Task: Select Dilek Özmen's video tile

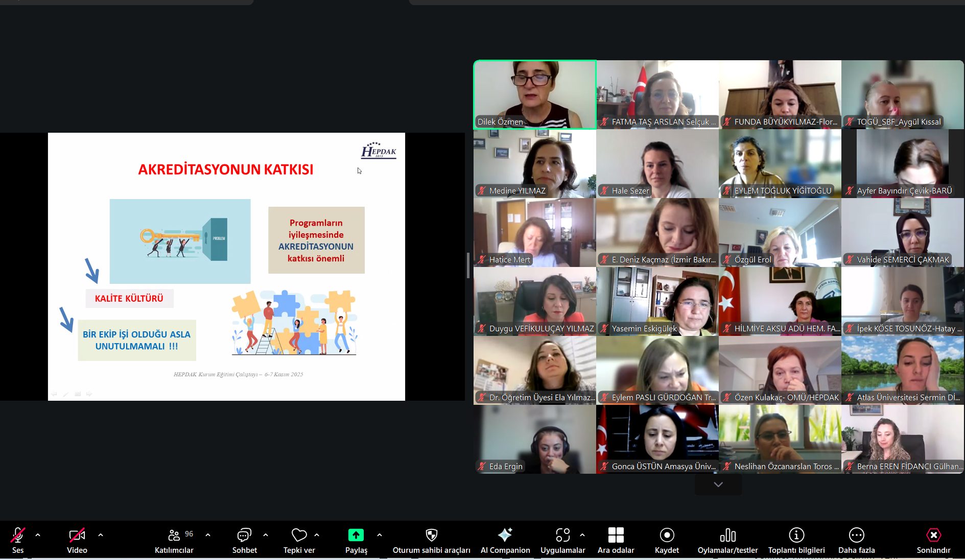Action: [x=534, y=94]
